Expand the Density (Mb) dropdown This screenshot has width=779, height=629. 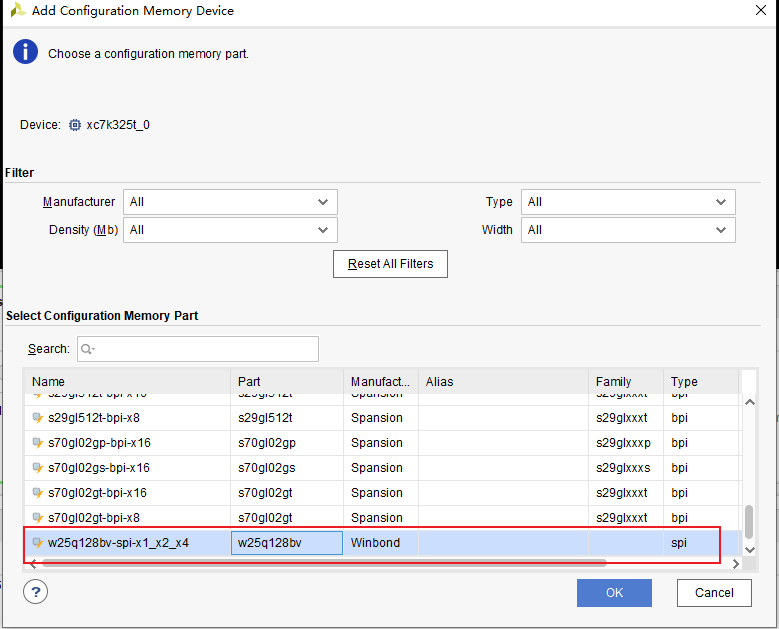pos(230,230)
